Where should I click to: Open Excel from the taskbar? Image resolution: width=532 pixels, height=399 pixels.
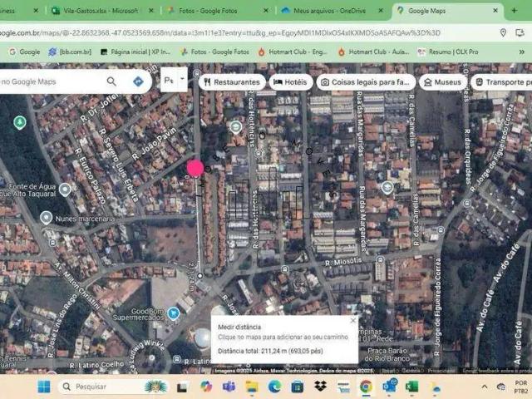(412, 387)
